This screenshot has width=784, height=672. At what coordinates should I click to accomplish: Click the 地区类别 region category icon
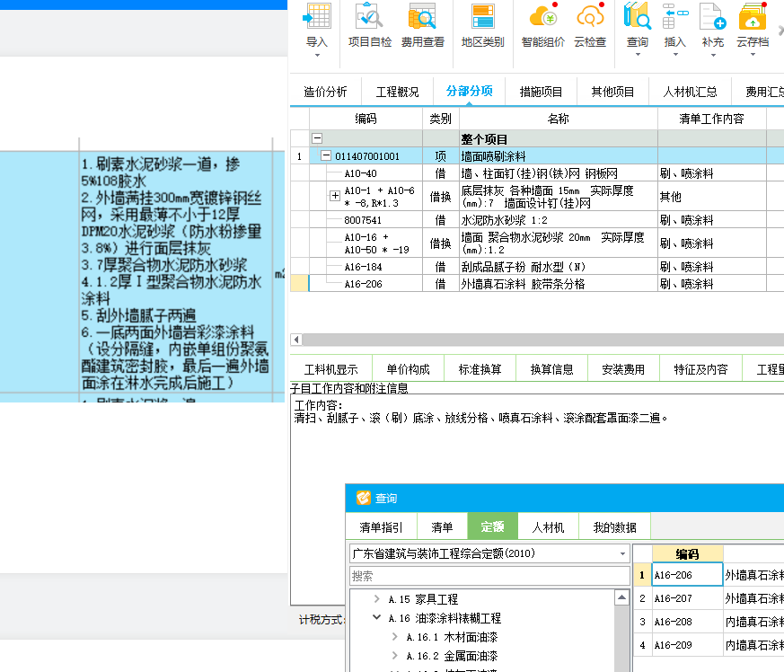[482, 16]
